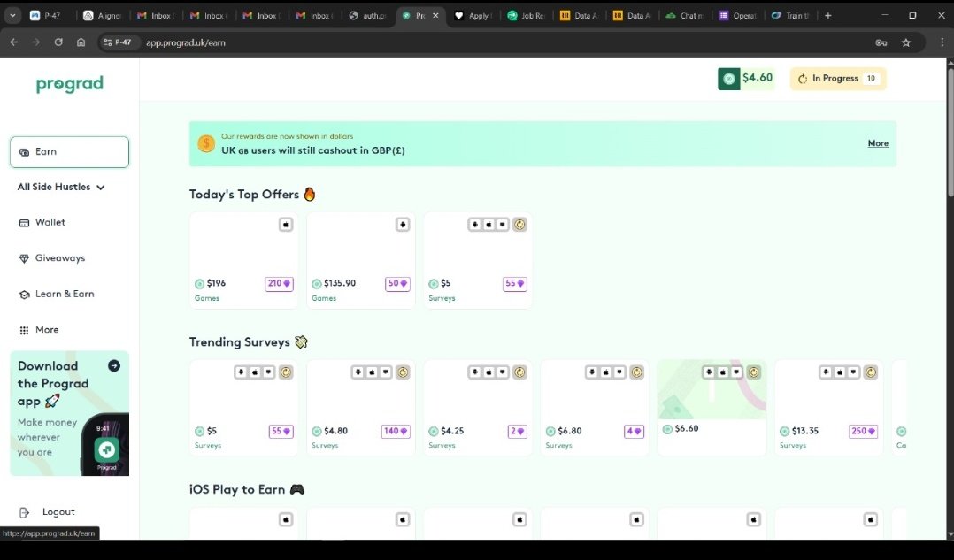Open the $4.25 trending survey card
This screenshot has height=560, width=954.
pyautogui.click(x=478, y=407)
